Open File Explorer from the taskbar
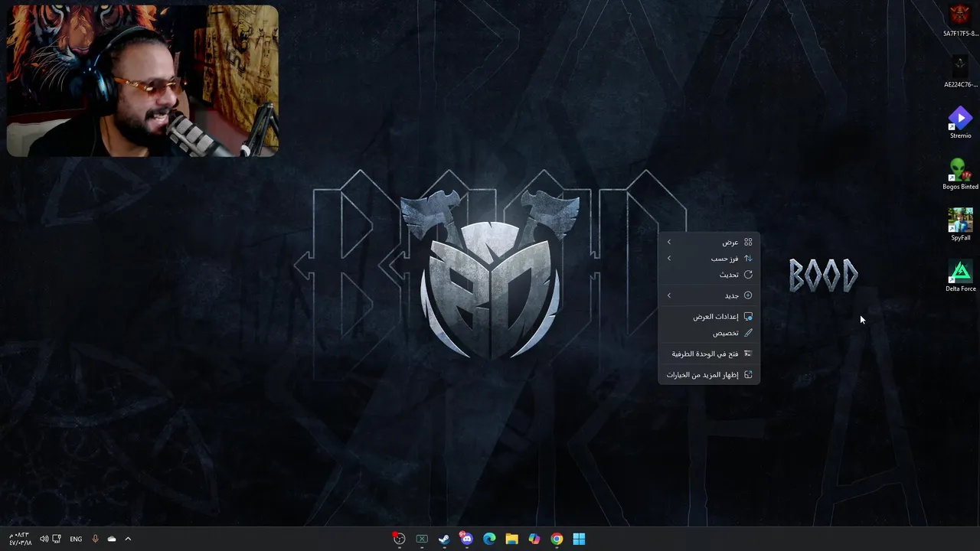This screenshot has height=551, width=980. pyautogui.click(x=511, y=539)
